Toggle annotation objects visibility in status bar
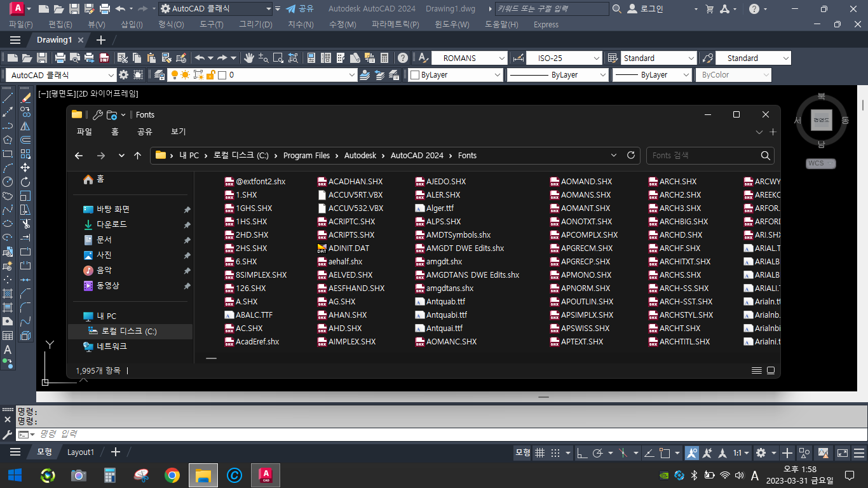 (692, 453)
